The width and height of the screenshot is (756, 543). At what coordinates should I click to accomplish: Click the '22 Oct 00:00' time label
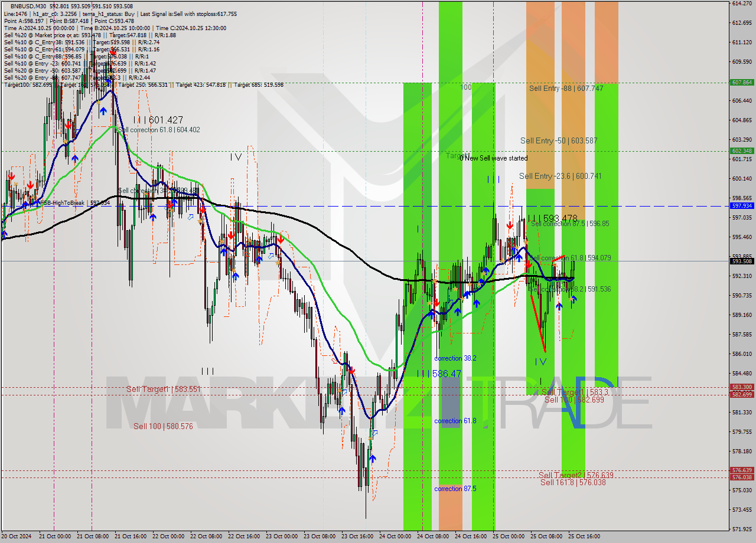(x=168, y=537)
